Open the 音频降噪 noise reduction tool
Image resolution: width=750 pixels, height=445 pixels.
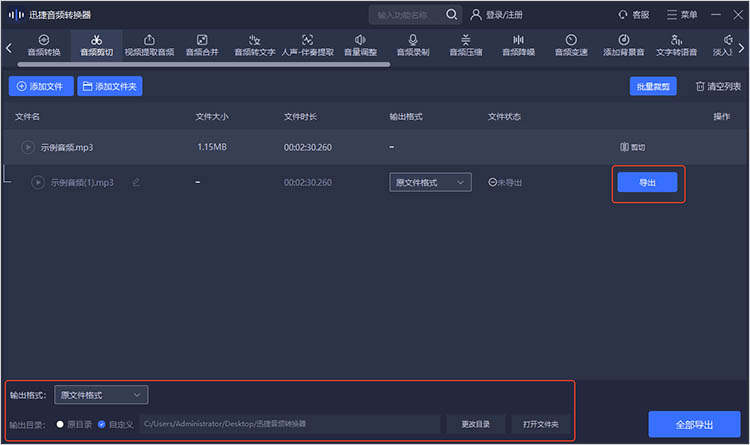(x=518, y=45)
